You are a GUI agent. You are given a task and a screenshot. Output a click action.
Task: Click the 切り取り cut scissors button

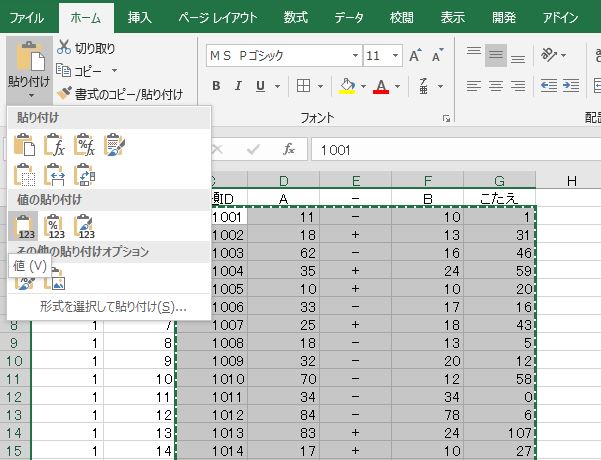tap(86, 48)
